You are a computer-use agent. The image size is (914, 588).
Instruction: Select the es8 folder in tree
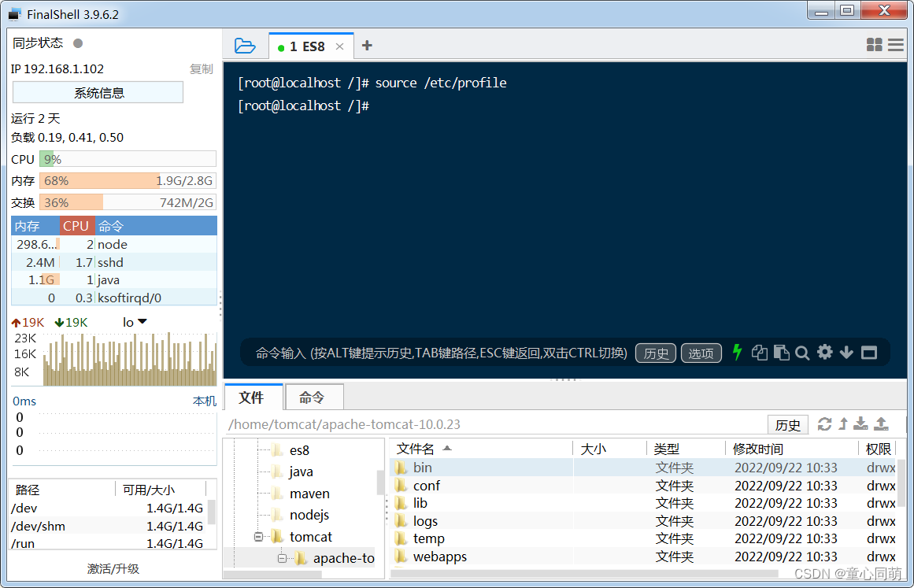point(299,450)
